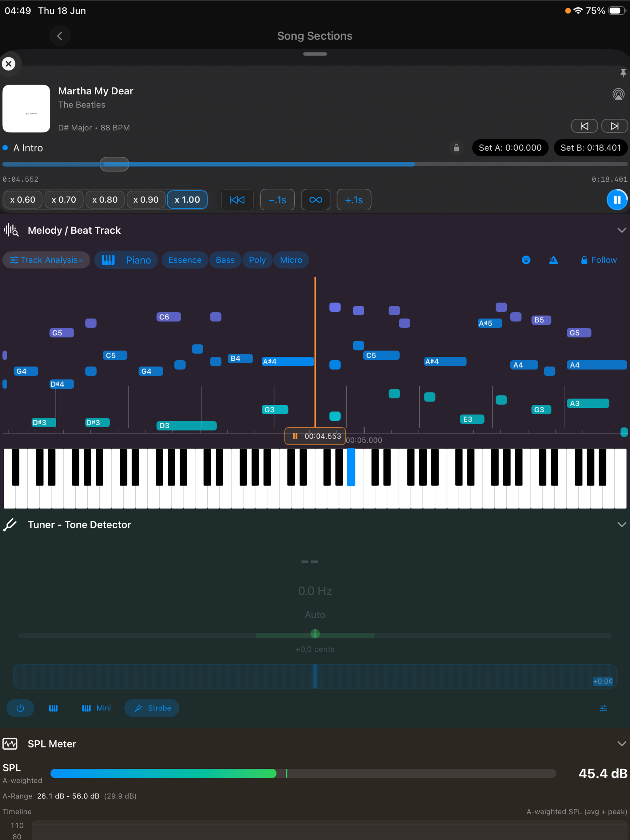
Task: Collapse the Tuner - Tone Detector section
Action: 622,525
